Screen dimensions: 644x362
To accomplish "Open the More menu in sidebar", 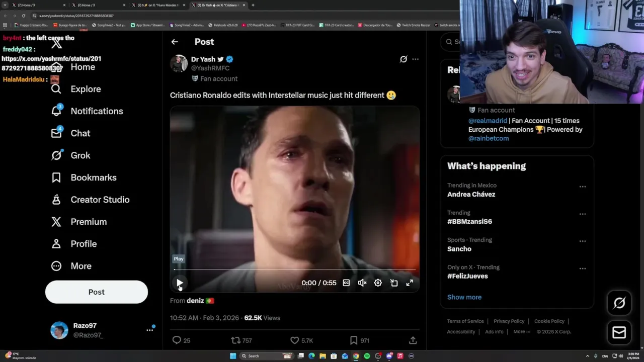I will click(x=71, y=266).
